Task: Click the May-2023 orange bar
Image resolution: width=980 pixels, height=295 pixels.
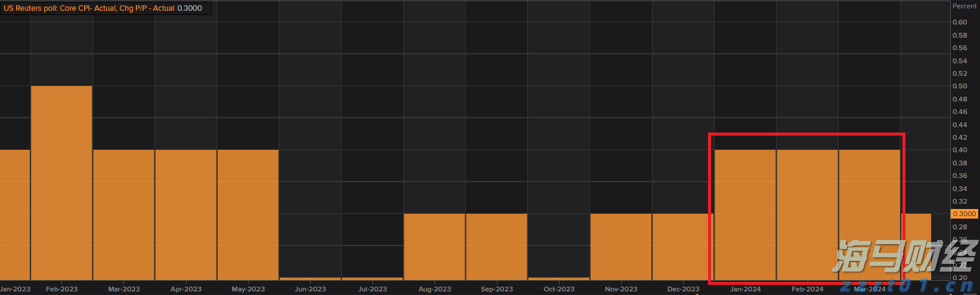Action: (248, 214)
